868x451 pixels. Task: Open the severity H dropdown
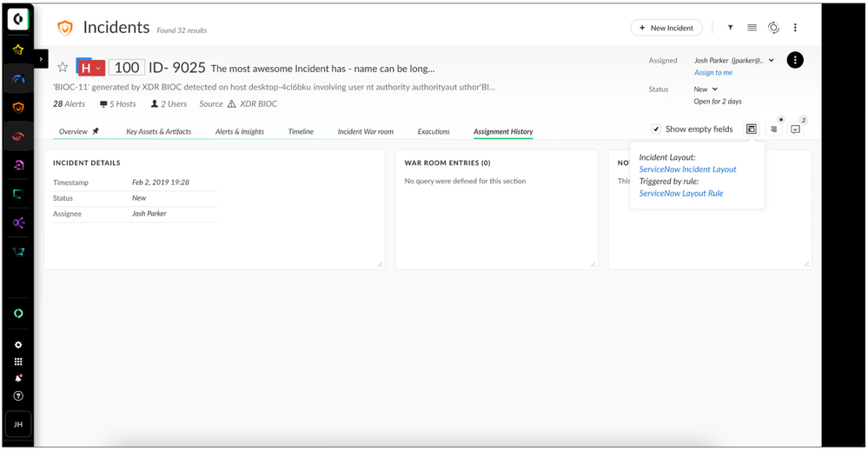90,68
